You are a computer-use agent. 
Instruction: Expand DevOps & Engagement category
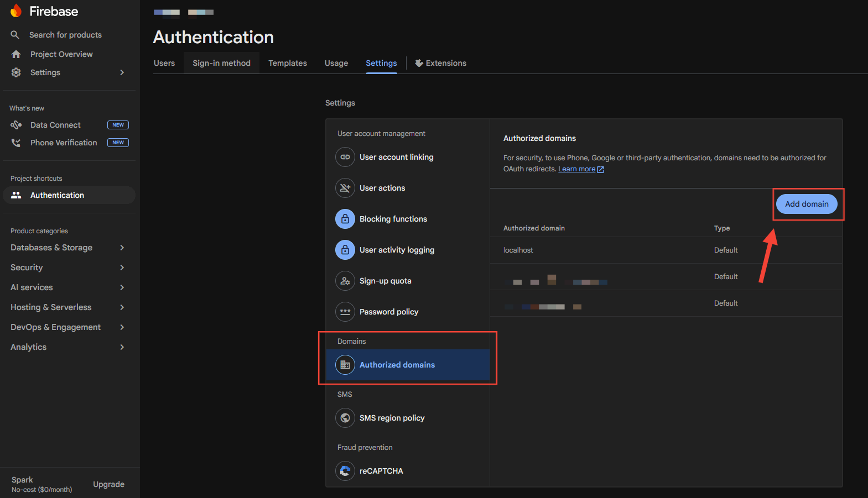122,327
